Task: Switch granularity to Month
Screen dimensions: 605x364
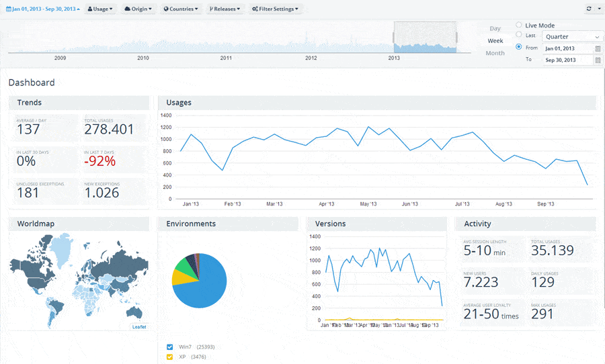Action: point(495,53)
